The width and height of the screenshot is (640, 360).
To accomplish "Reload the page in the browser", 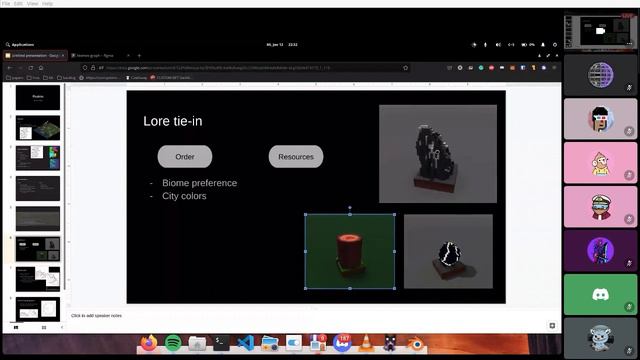I will (x=31, y=68).
